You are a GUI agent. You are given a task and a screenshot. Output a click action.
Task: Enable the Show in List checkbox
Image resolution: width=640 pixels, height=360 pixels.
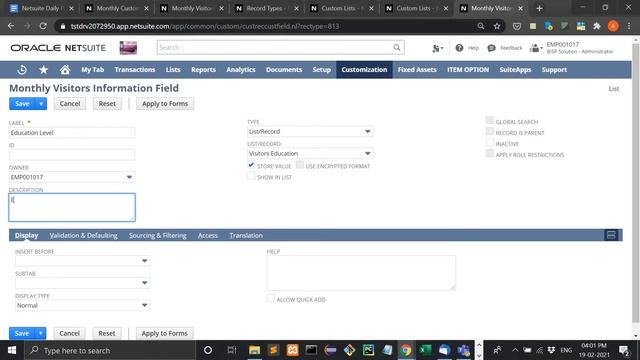[x=251, y=176]
